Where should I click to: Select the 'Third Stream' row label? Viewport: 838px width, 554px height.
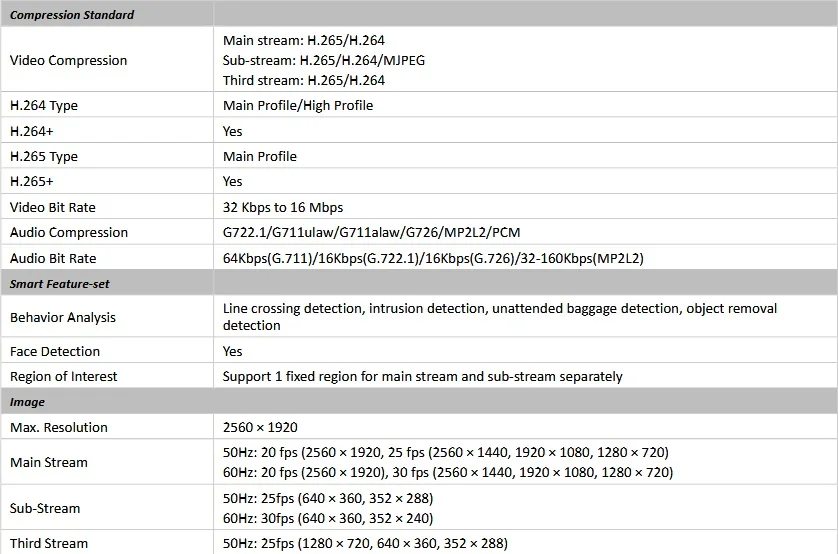(x=49, y=544)
